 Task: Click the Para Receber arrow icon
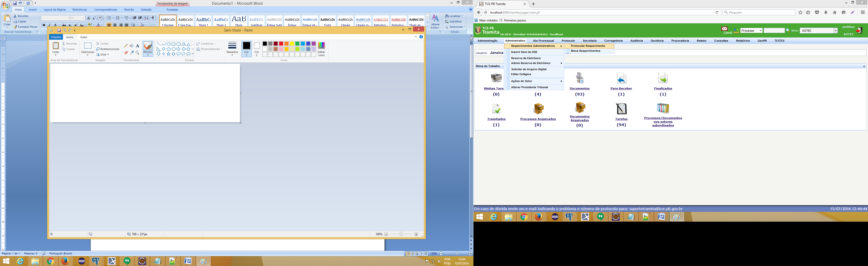click(x=621, y=78)
